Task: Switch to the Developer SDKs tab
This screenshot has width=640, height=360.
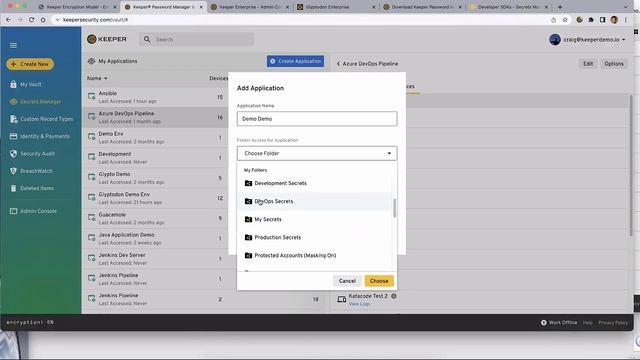Action: pyautogui.click(x=509, y=7)
